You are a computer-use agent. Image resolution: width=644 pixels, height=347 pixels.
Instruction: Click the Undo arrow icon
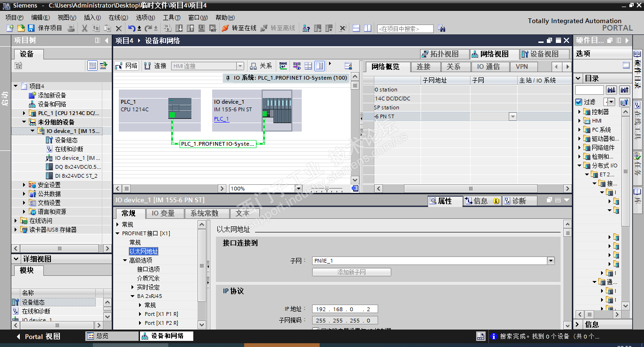point(132,28)
